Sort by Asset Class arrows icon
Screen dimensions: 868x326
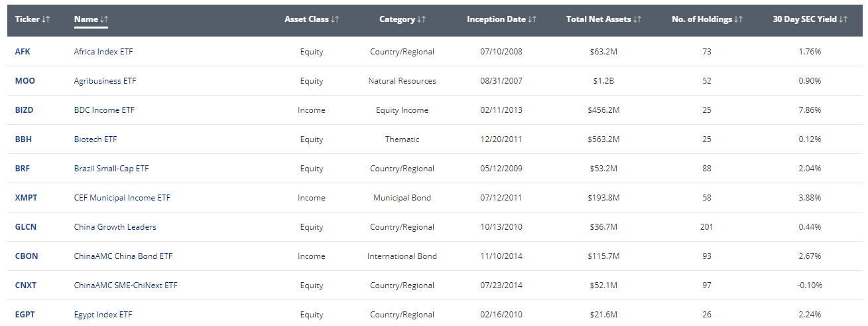click(x=335, y=20)
